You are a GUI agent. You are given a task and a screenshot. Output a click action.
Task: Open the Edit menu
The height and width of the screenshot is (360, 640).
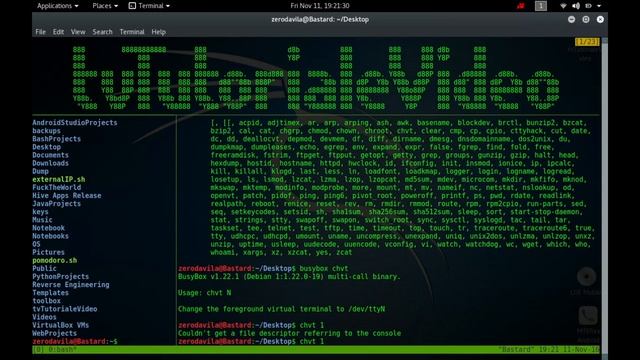(x=58, y=32)
